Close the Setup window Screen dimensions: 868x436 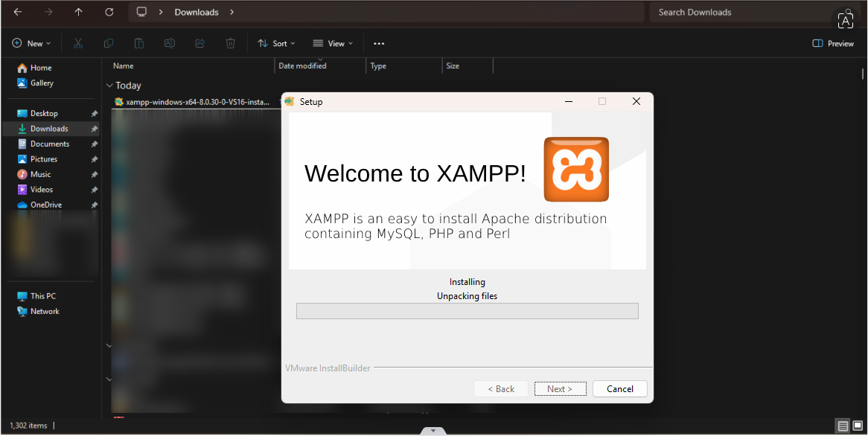636,101
